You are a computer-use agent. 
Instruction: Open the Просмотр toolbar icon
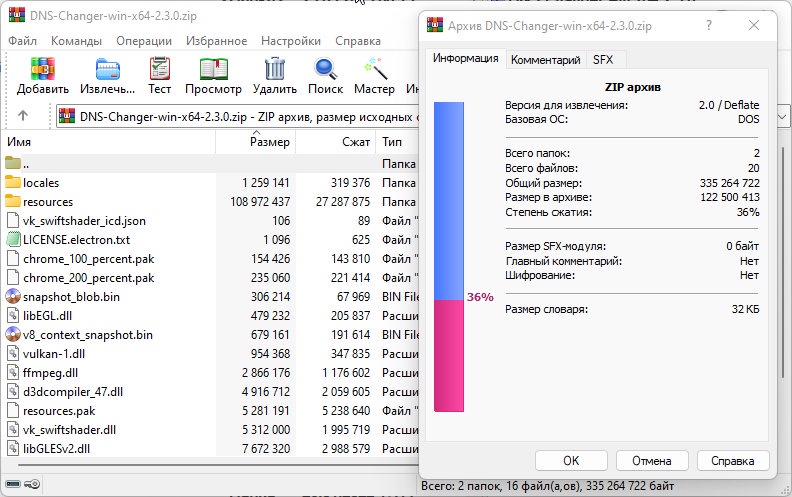pyautogui.click(x=213, y=69)
